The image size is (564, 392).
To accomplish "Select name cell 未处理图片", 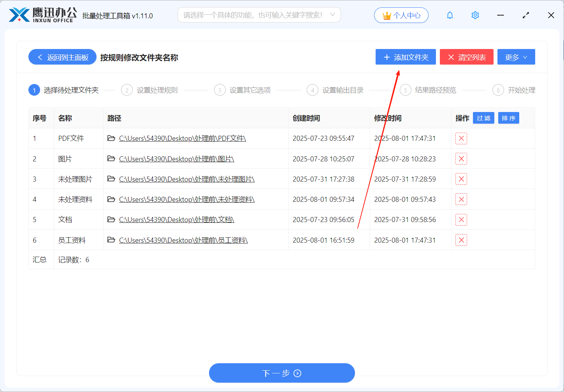I will [75, 179].
